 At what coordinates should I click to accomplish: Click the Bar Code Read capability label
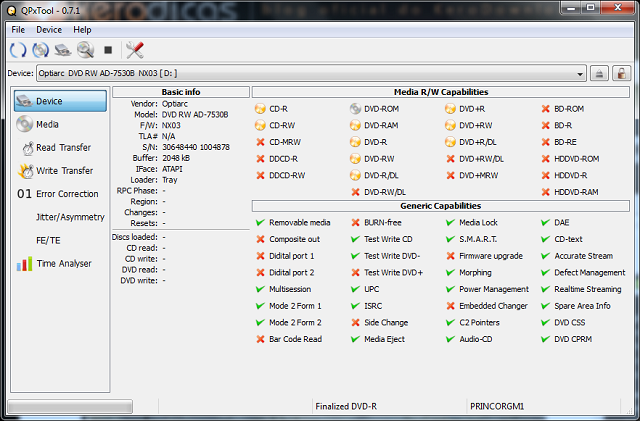[x=296, y=339]
